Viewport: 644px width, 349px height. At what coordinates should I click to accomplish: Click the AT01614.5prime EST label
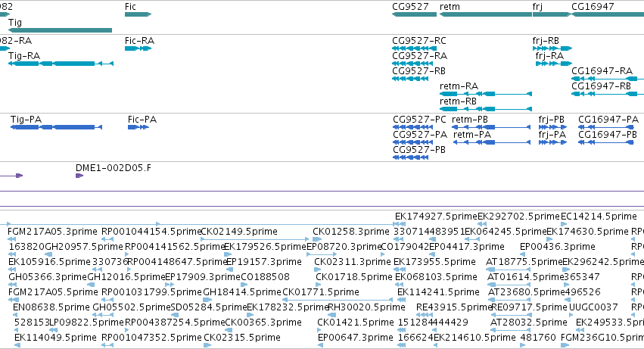pyautogui.click(x=525, y=277)
